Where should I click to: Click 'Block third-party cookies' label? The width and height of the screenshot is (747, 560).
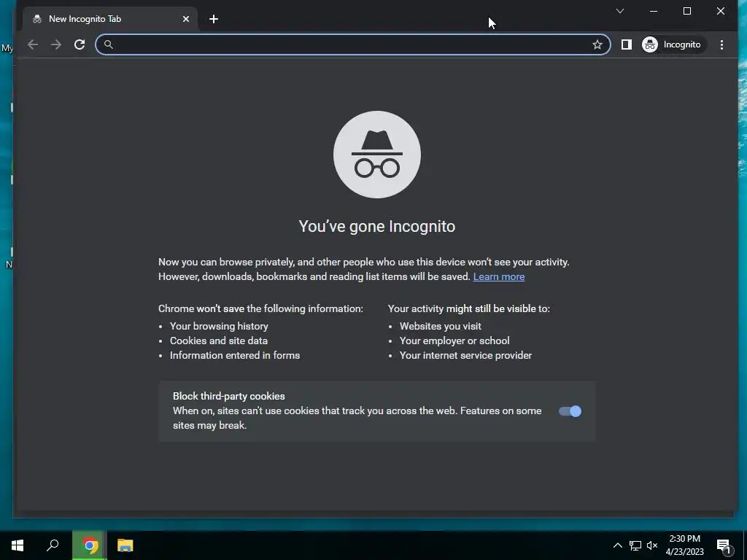point(228,396)
